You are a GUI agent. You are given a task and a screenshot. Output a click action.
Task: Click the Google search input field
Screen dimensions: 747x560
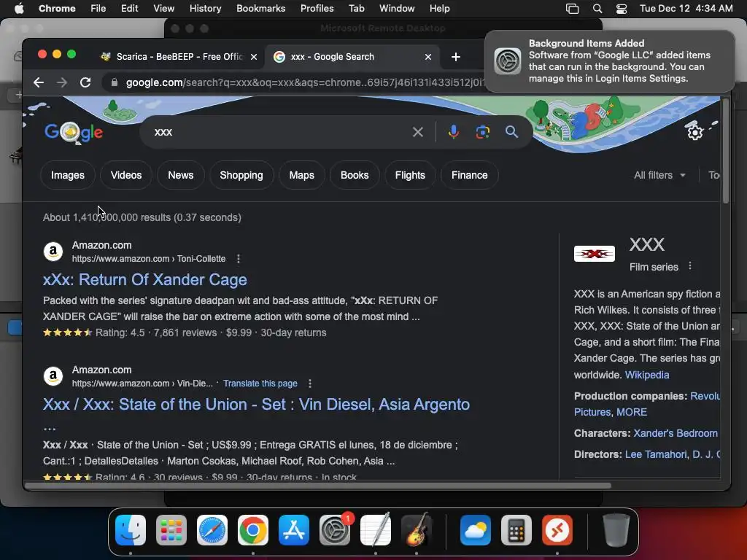281,132
